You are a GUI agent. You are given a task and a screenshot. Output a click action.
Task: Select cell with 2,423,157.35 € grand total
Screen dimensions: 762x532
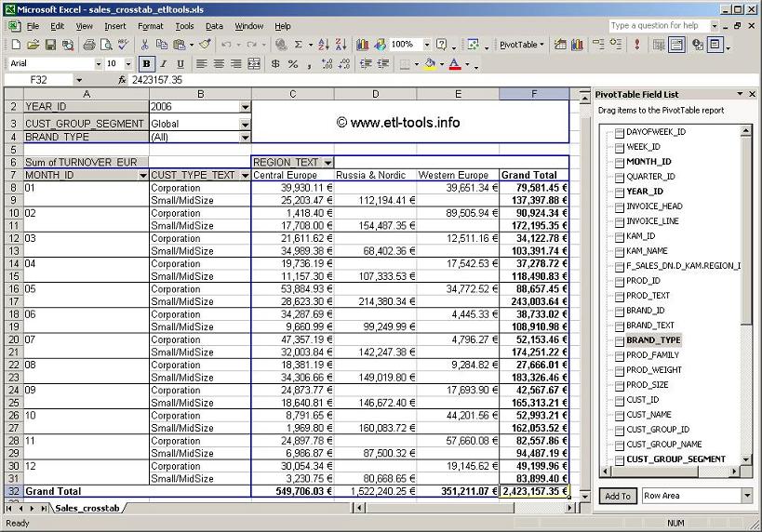[x=534, y=491]
